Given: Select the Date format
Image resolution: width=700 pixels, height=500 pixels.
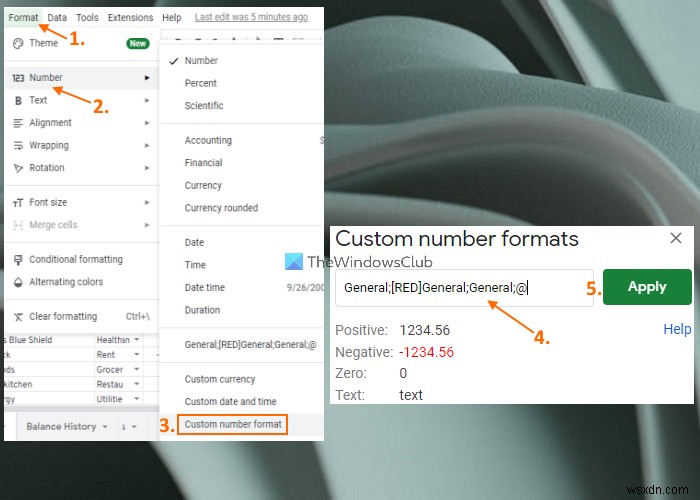Looking at the screenshot, I should (x=242, y=242).
